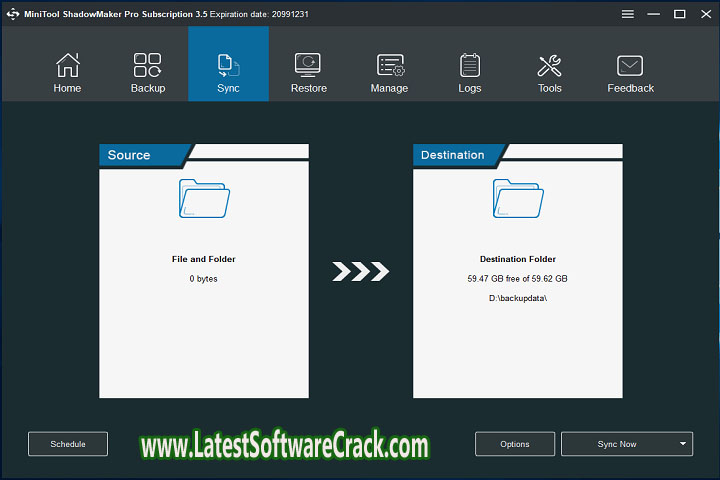The image size is (720, 480).
Task: Click the Source folder icon
Action: pos(204,198)
